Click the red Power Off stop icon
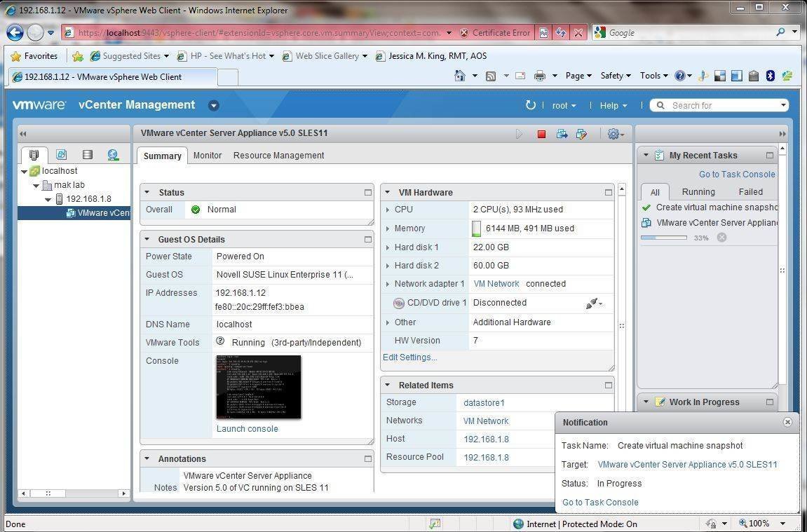Screen dimensions: 807x532 [x=541, y=134]
